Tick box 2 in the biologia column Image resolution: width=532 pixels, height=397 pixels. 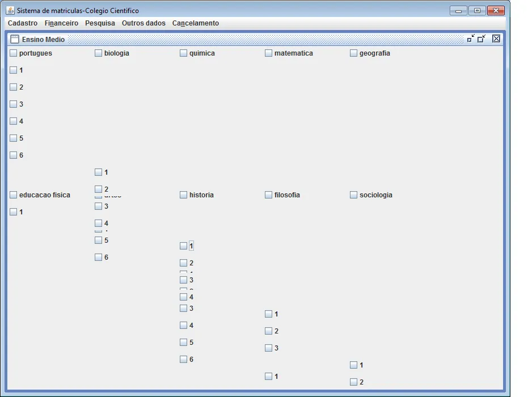click(98, 189)
